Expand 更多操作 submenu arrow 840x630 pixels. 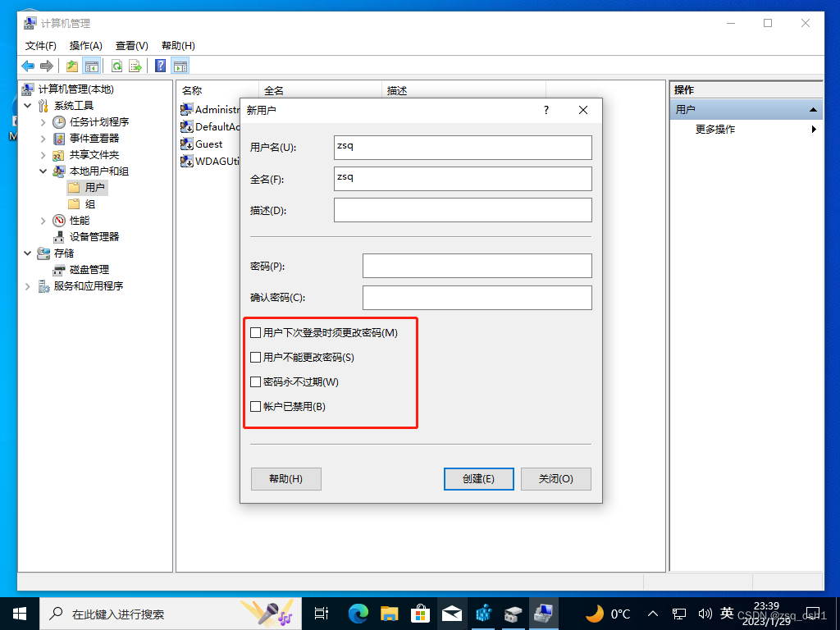(814, 129)
